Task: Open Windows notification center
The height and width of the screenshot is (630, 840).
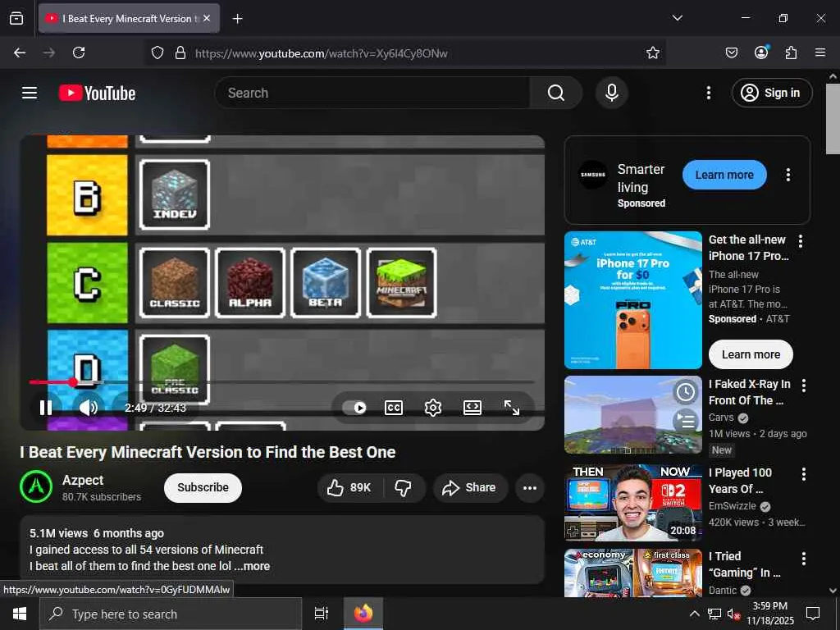Action: pyautogui.click(x=813, y=614)
